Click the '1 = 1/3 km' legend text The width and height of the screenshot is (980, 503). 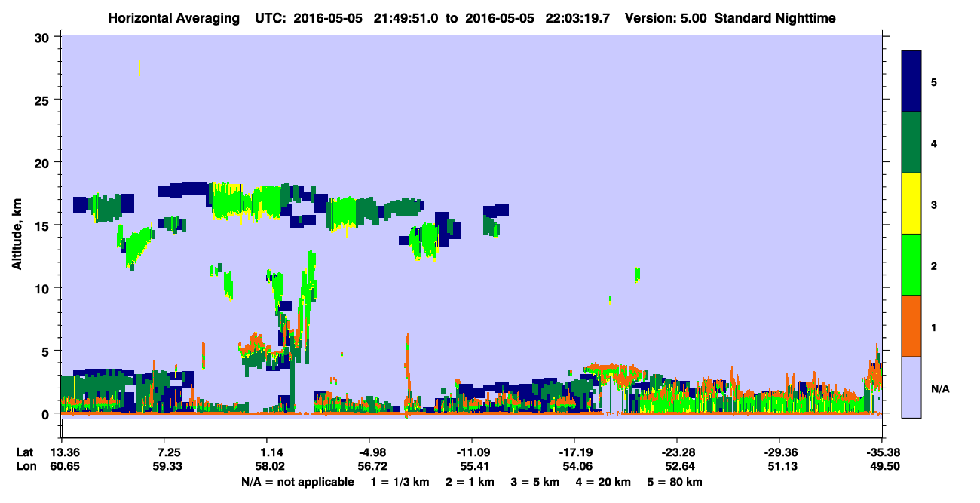398,482
